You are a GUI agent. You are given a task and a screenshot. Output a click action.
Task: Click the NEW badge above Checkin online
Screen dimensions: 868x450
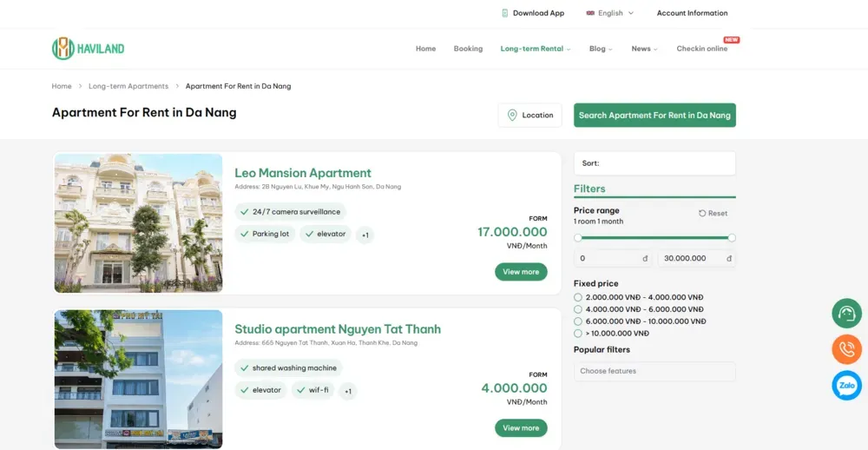731,40
